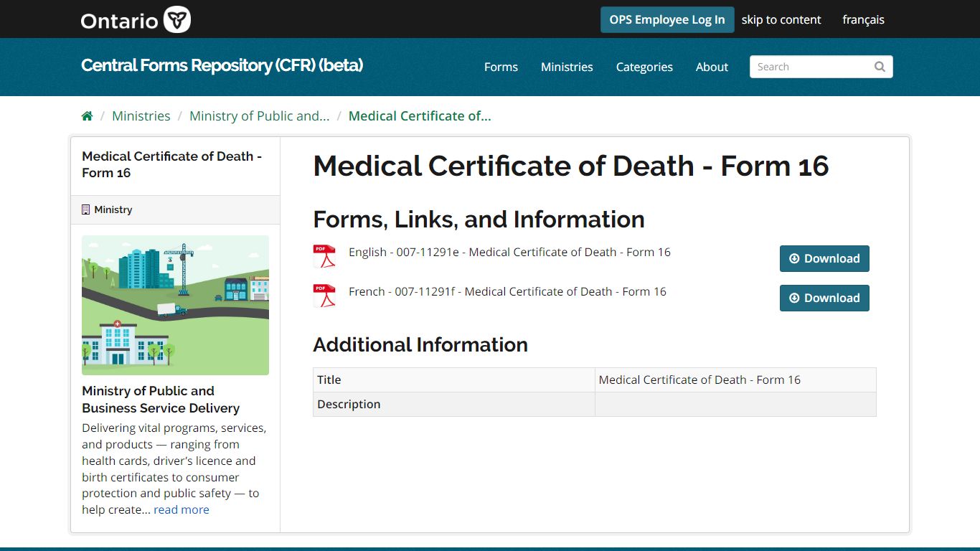Open the Categories menu item
Image resolution: width=980 pixels, height=551 pixels.
point(644,67)
